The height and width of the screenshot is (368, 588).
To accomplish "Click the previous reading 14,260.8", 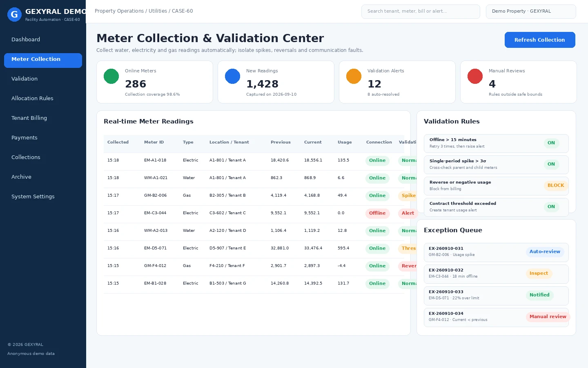I will [279, 283].
